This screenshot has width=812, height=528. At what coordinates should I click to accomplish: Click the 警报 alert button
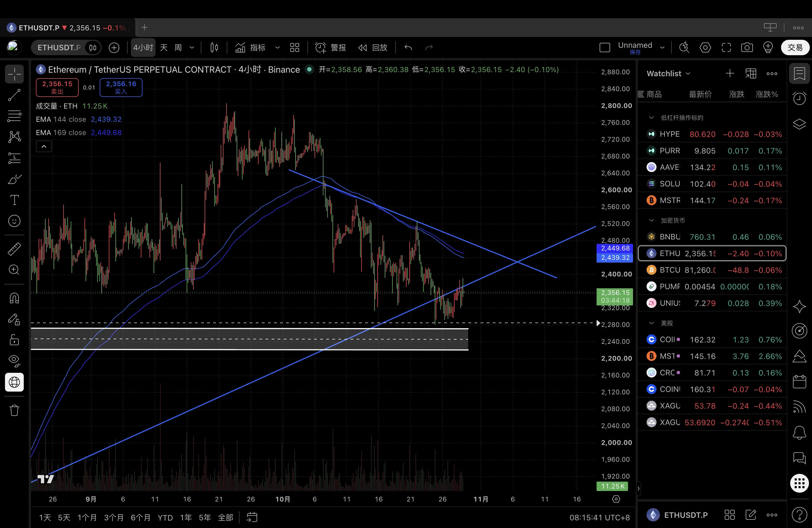[x=330, y=47]
